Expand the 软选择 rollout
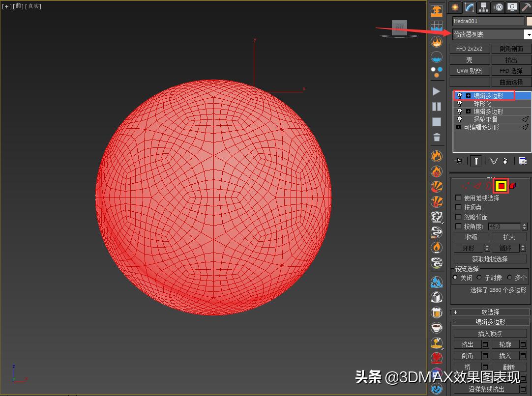Image resolution: width=532 pixels, height=396 pixels. 490,311
